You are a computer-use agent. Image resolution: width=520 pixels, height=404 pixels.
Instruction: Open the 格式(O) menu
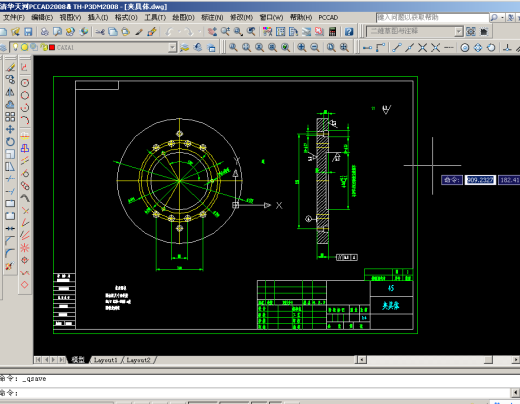tap(126, 17)
